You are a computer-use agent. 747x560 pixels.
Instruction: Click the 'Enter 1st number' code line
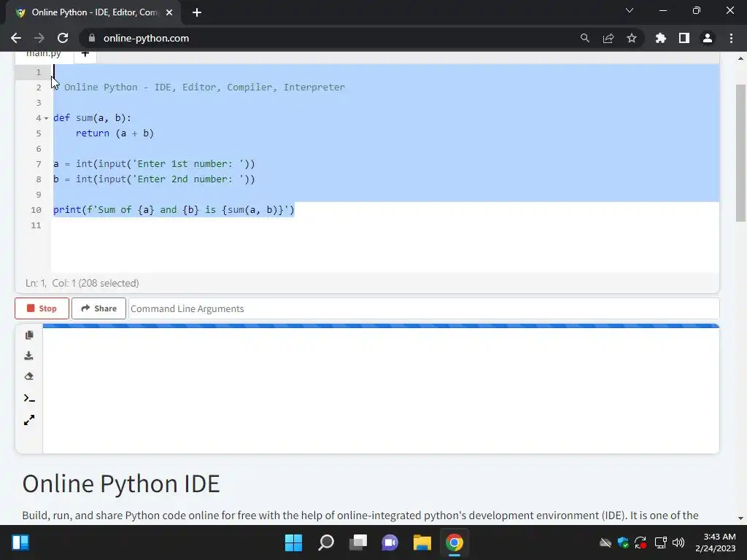[x=155, y=164]
